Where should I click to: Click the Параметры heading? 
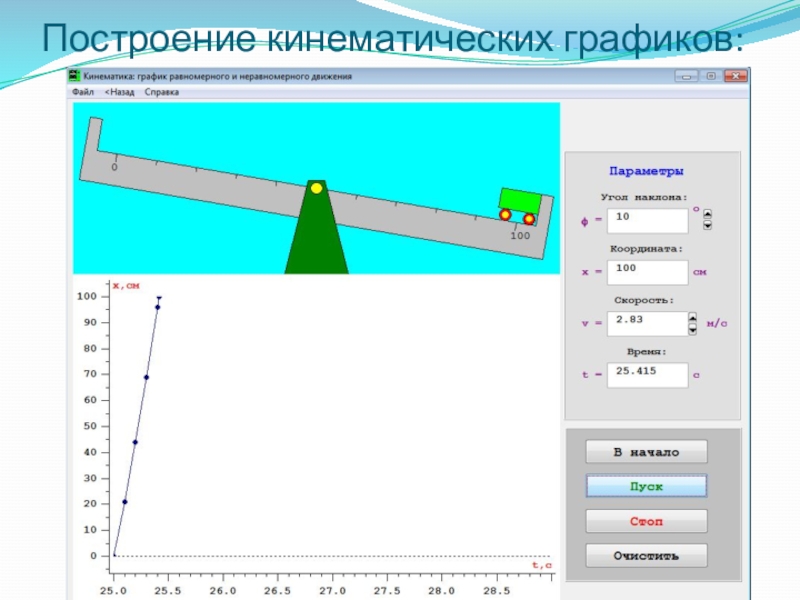646,171
